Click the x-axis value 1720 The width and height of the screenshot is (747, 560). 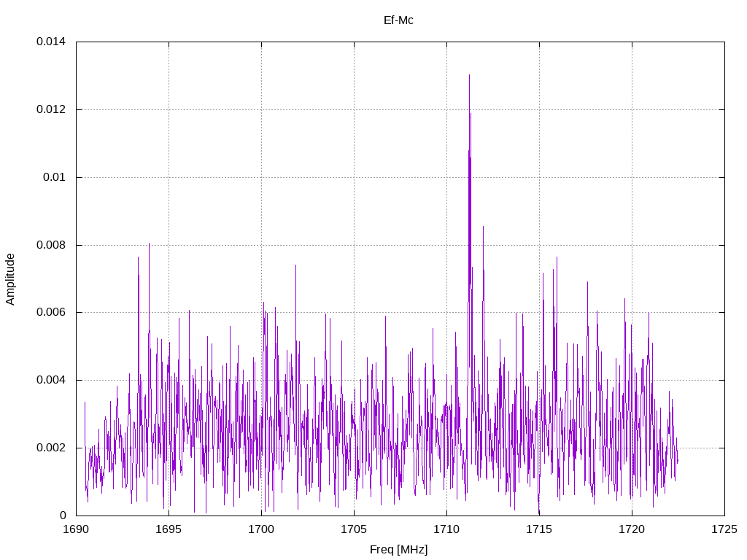[x=632, y=529]
